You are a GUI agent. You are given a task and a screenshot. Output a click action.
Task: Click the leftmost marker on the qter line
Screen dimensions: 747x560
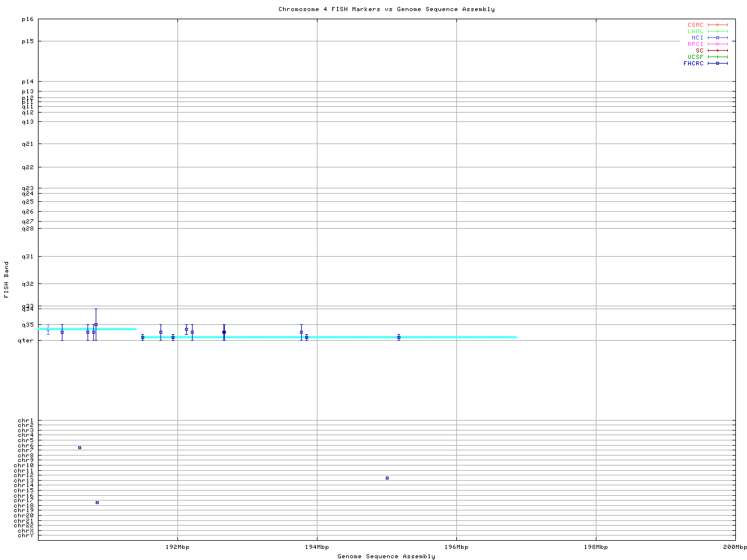142,337
